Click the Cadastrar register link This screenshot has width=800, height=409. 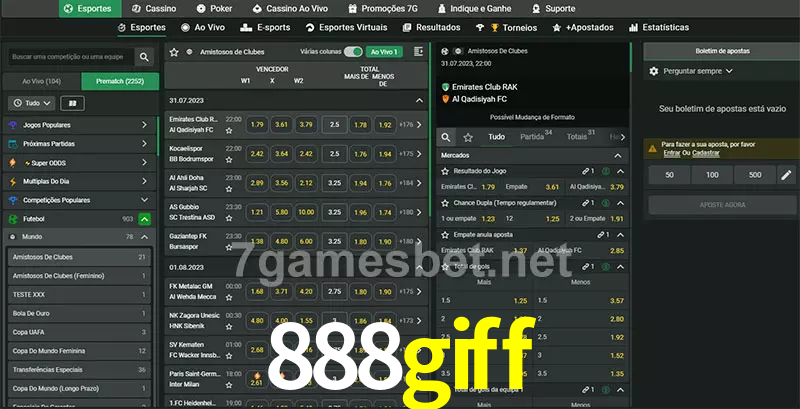tap(706, 153)
